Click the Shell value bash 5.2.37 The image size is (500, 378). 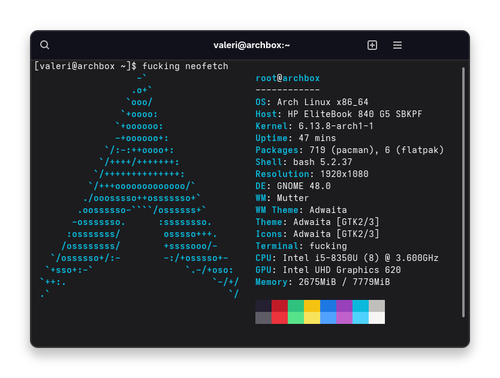pyautogui.click(x=322, y=162)
